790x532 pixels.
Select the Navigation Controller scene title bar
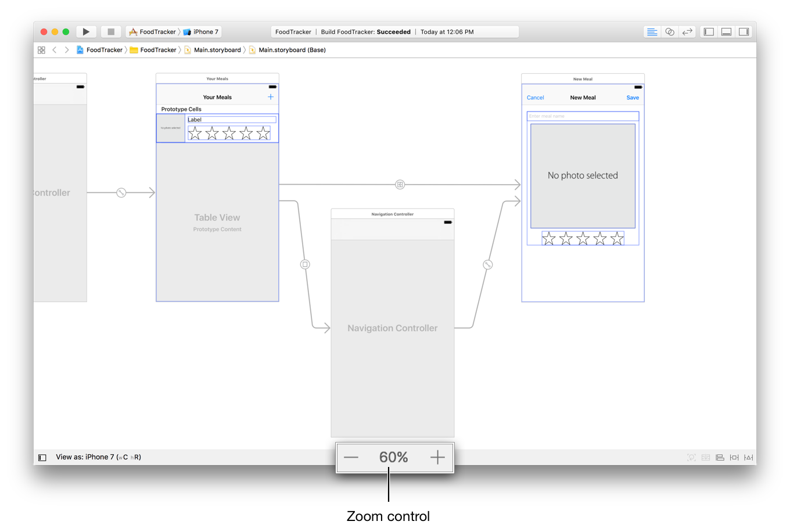coord(393,214)
